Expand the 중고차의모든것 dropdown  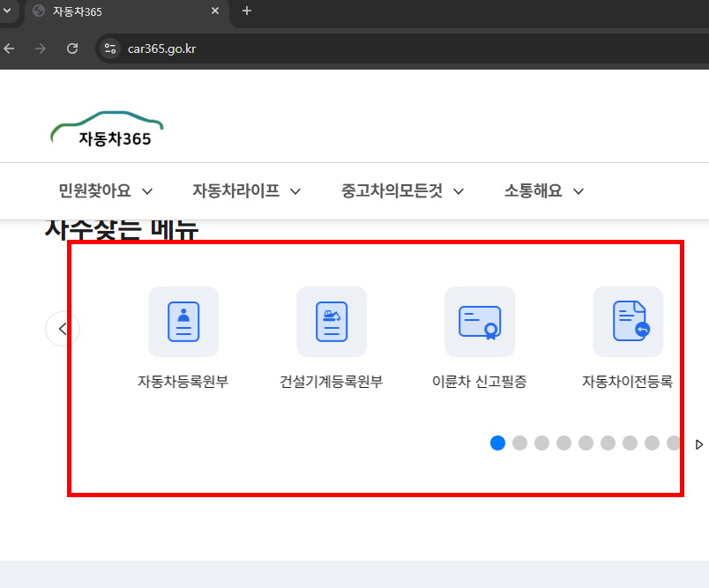pos(402,191)
